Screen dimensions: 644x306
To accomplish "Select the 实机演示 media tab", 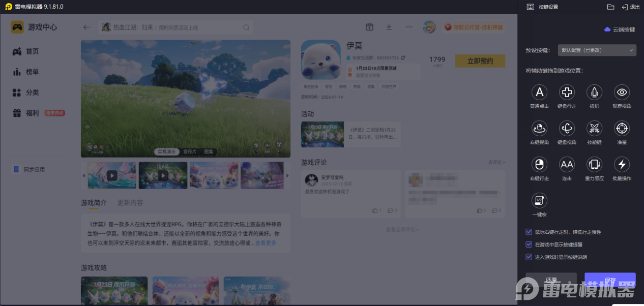I will coord(166,152).
